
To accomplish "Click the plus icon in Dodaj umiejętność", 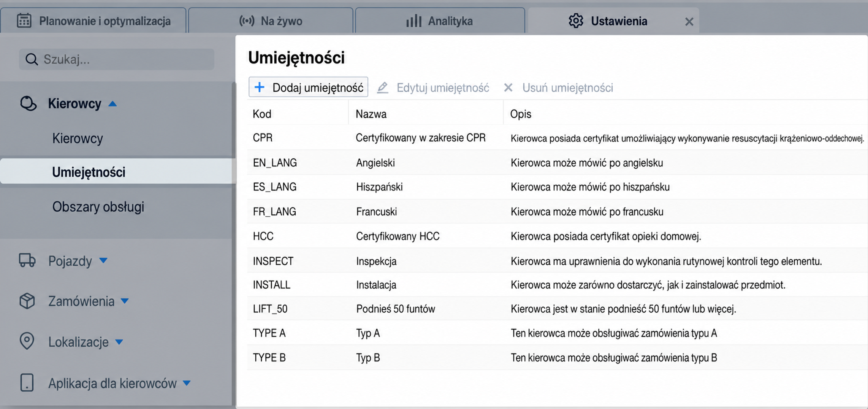I will [259, 87].
